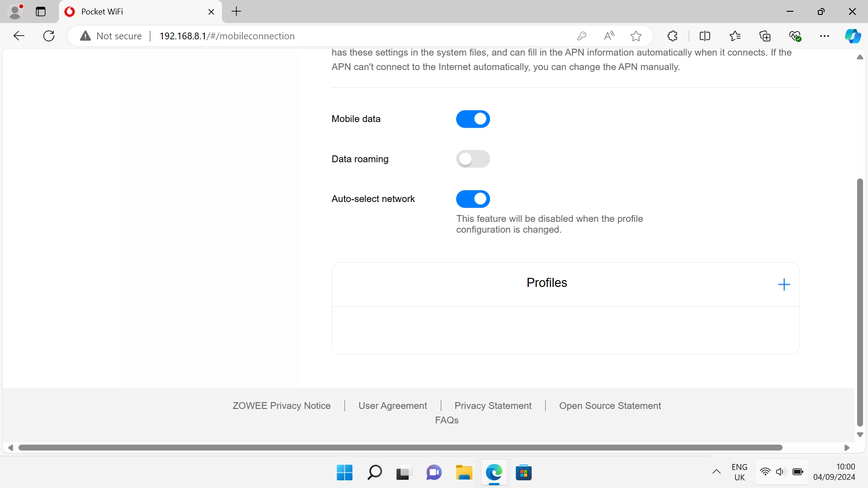Expand hidden system tray icons
Viewport: 868px width, 488px height.
pos(717,472)
